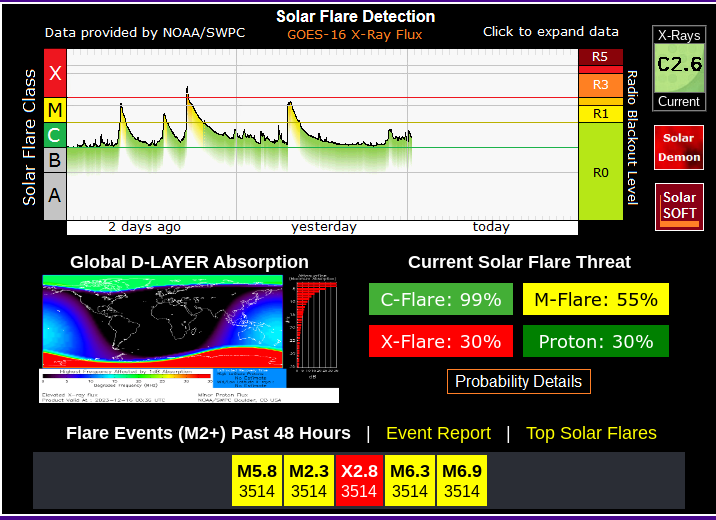This screenshot has width=716, height=520.
Task: Click the Proton: 30% probability box
Action: pos(595,341)
